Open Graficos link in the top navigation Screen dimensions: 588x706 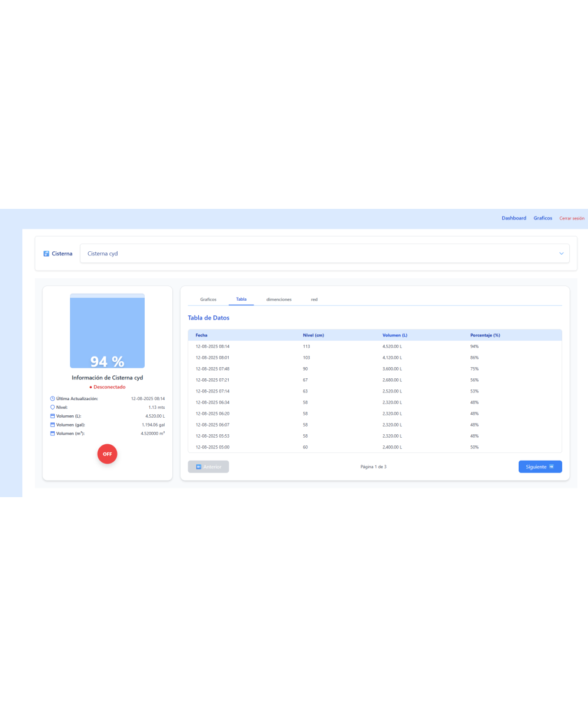[x=543, y=218]
